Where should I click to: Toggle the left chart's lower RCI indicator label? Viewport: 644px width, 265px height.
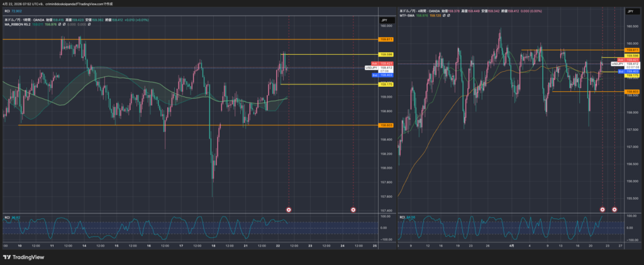pyautogui.click(x=8, y=218)
